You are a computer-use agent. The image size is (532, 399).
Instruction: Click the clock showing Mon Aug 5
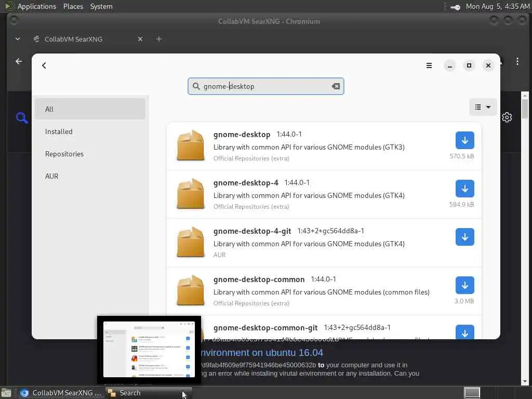pos(497,6)
